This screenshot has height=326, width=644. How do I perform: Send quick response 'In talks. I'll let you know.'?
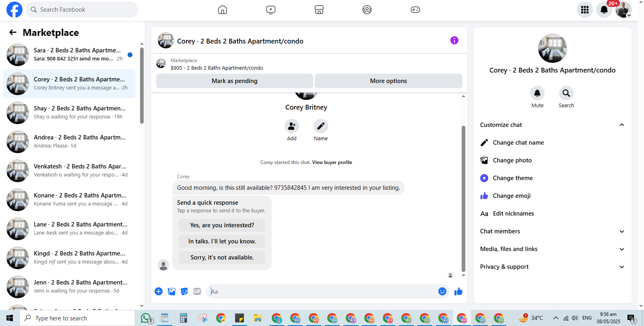point(222,241)
